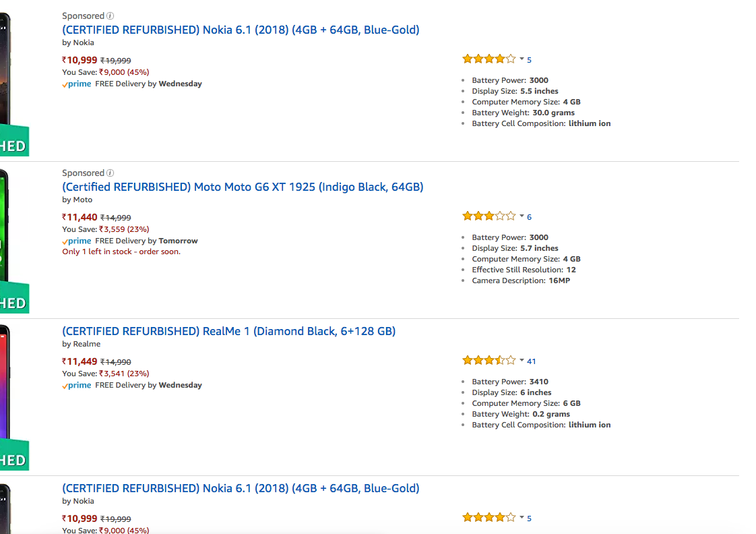Click the Sponsored info icon on first listing
Viewport: 756px width, 534px height.
[111, 16]
